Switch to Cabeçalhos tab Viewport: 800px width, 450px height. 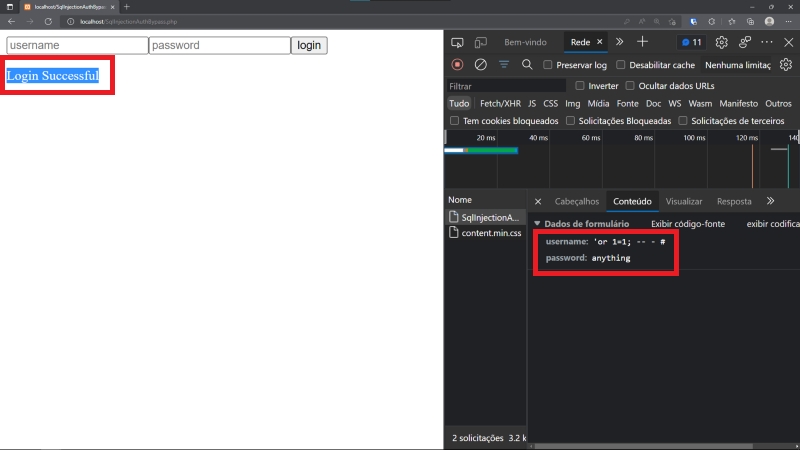point(577,201)
